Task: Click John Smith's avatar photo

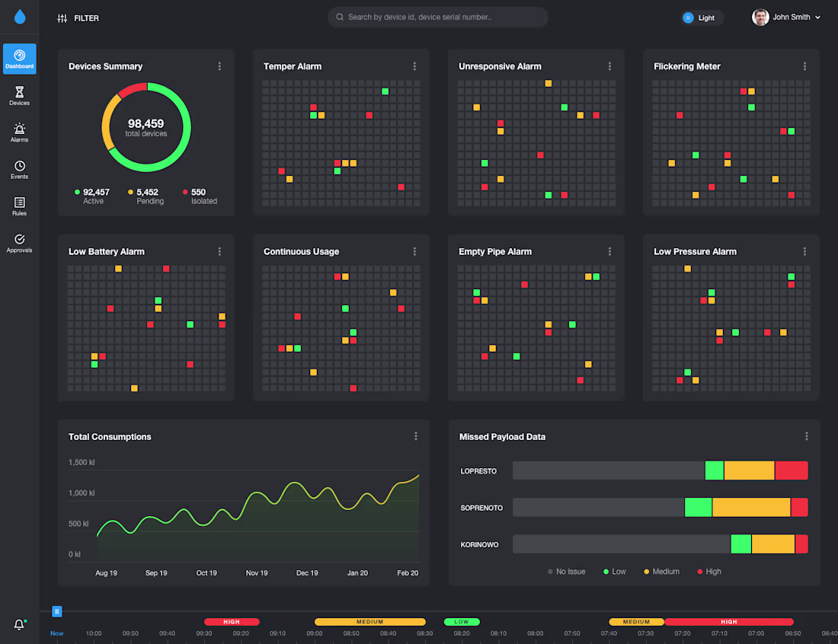Action: pos(760,17)
